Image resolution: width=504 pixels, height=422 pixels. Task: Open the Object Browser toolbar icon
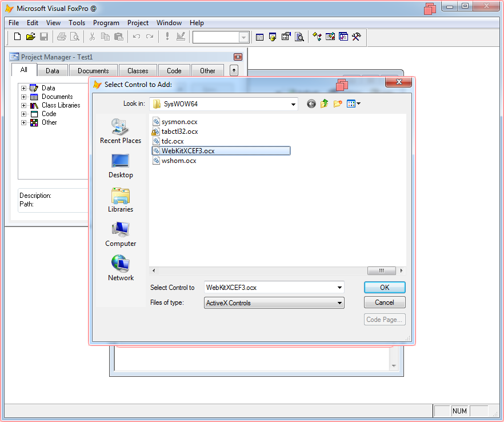coord(330,37)
